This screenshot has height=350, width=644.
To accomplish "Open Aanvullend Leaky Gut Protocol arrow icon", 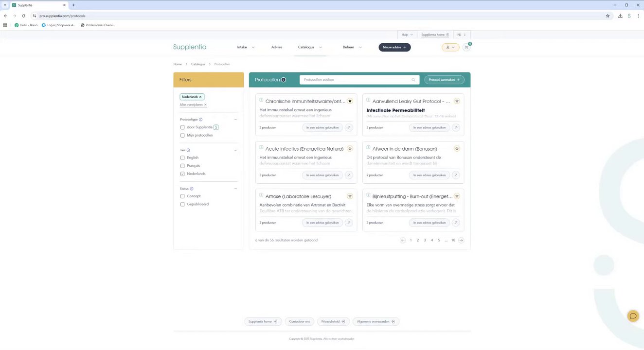I will tap(456, 127).
